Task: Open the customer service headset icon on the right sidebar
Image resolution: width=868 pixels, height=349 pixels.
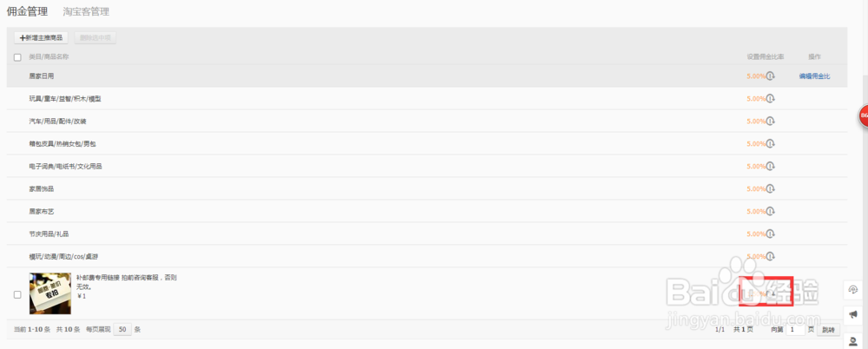Action: click(x=853, y=289)
